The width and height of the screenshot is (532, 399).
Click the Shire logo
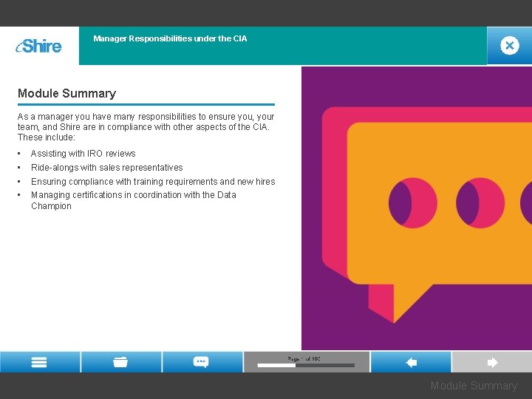tap(39, 46)
